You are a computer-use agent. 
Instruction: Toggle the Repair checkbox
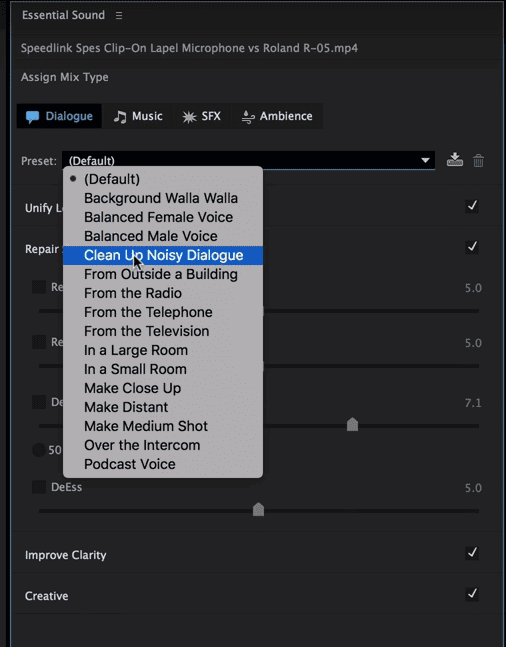tap(472, 247)
